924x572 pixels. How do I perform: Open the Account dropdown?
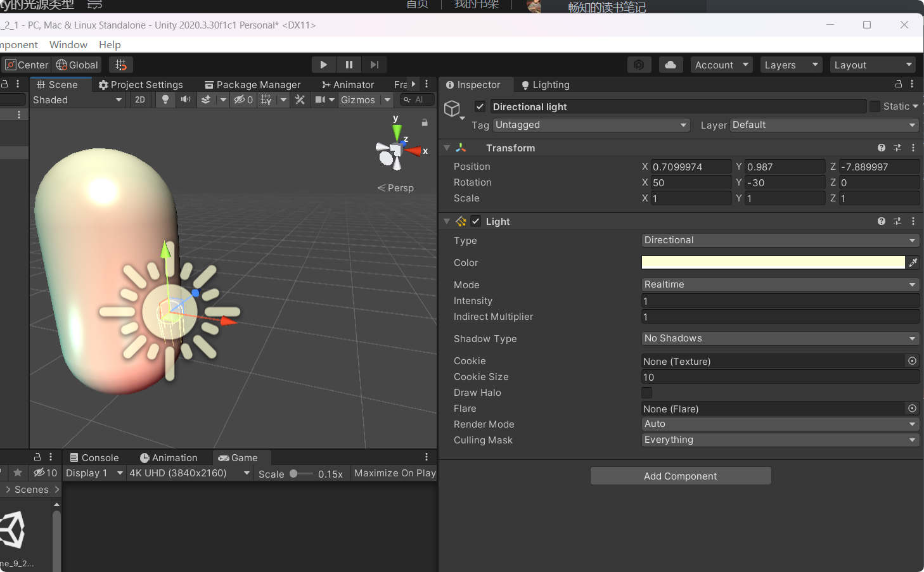(x=722, y=65)
